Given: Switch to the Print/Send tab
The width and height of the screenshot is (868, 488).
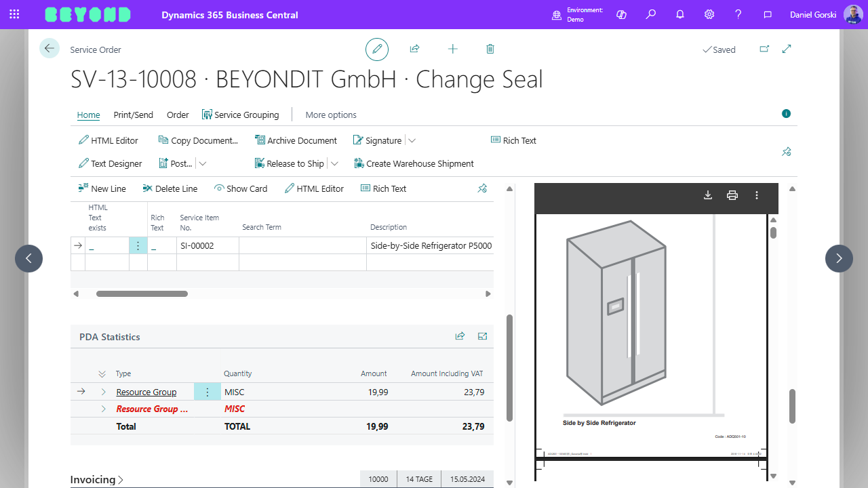Looking at the screenshot, I should coord(133,115).
